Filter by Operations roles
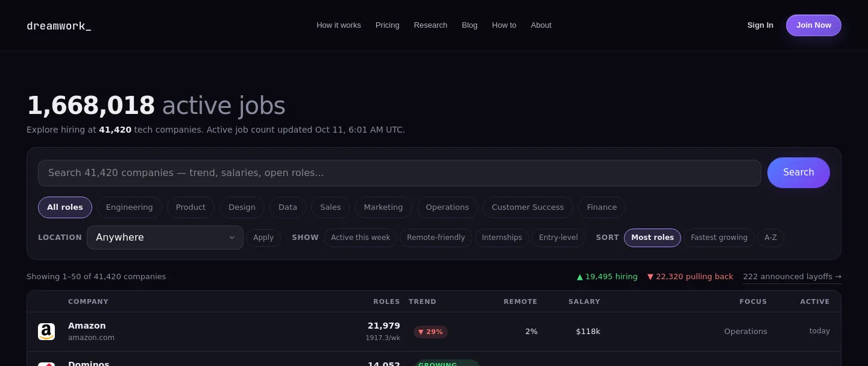Screen dimensions: 868x366 [447, 207]
